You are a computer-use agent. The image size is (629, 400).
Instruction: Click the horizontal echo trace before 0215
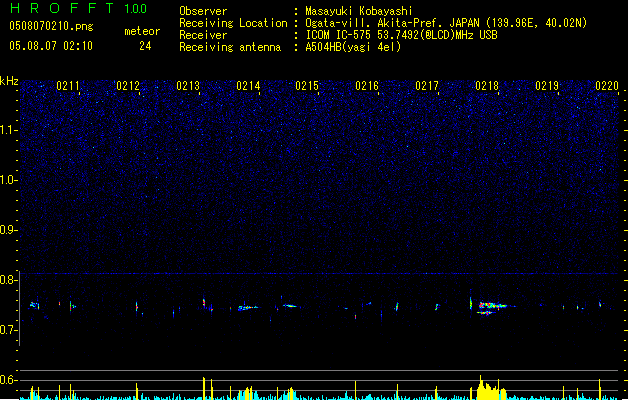(x=289, y=306)
